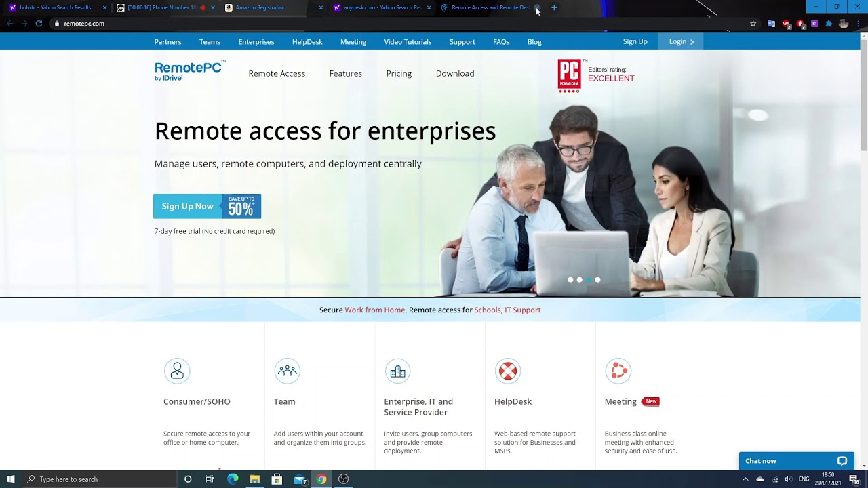Show hidden system tray icons

pos(745,479)
